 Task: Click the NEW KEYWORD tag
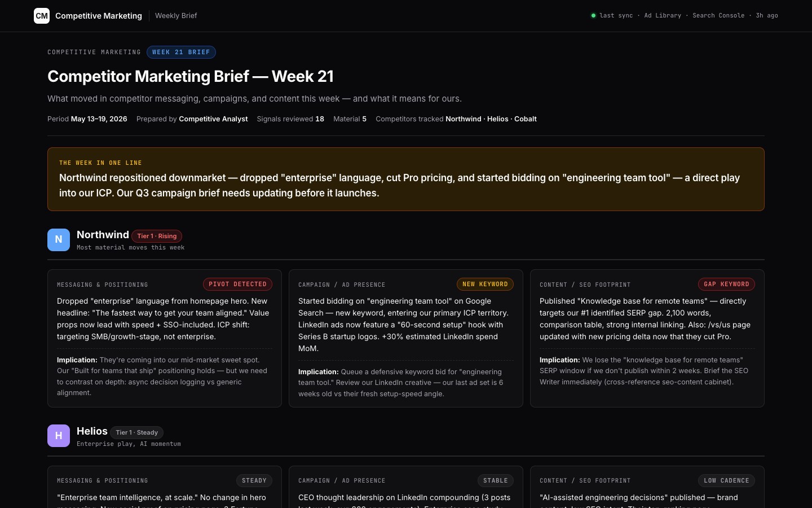point(485,284)
